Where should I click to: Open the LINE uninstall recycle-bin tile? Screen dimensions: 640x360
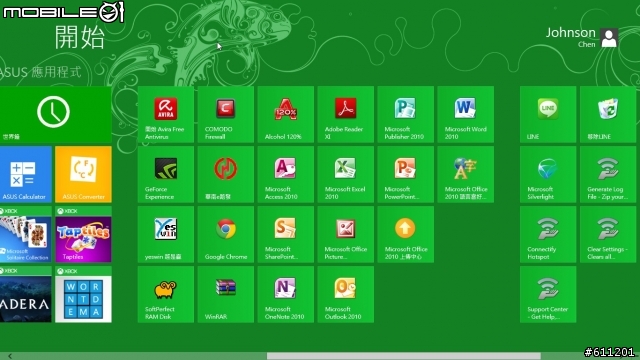(608, 114)
